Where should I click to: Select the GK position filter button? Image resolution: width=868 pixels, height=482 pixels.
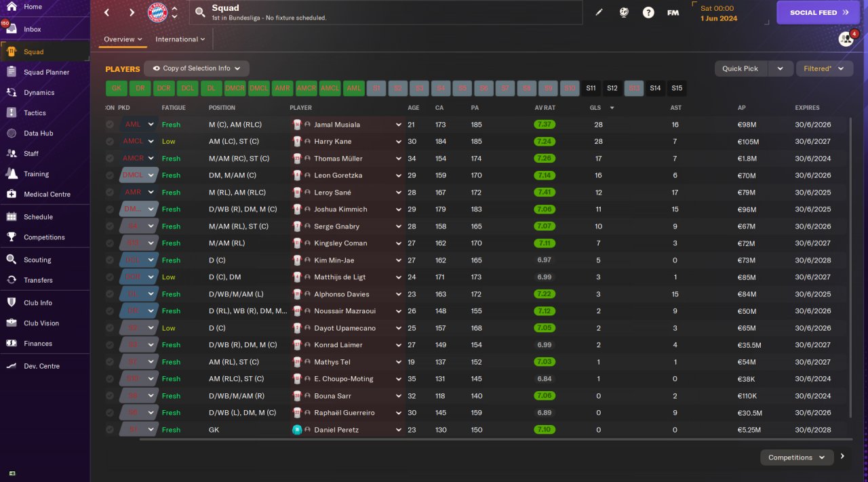(x=116, y=88)
